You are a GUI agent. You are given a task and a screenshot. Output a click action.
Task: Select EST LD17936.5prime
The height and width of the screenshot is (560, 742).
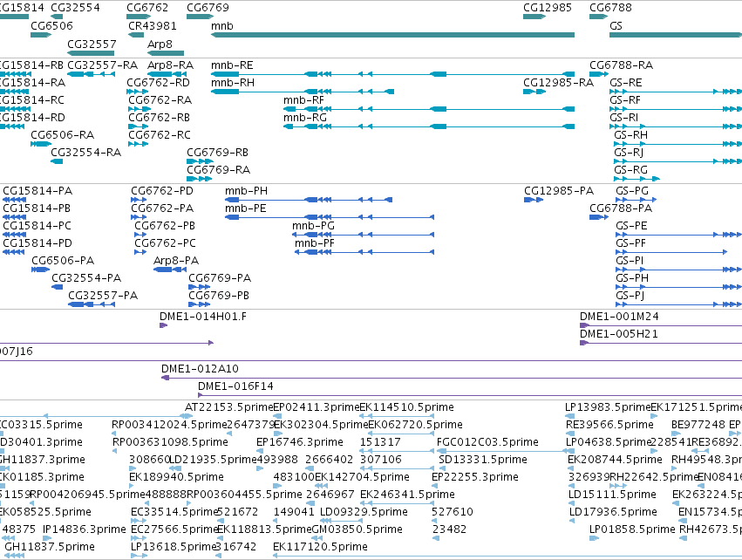coord(613,512)
